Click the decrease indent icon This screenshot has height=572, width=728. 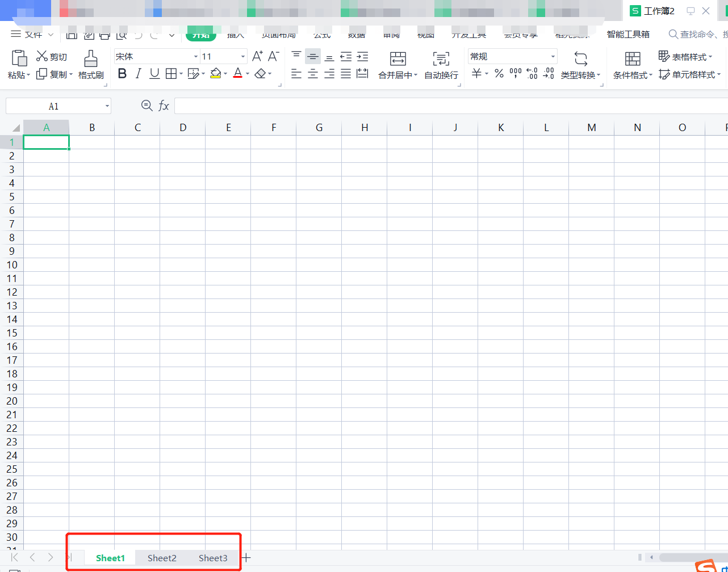346,56
